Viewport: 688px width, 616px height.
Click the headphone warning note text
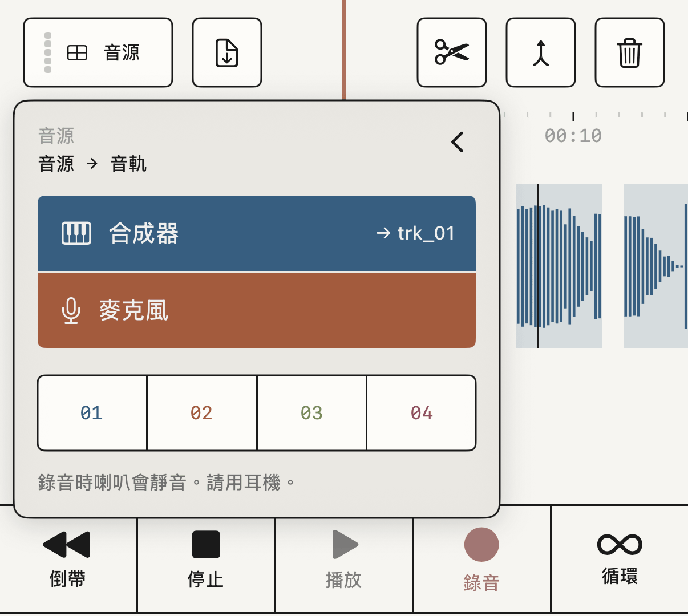pos(167,483)
